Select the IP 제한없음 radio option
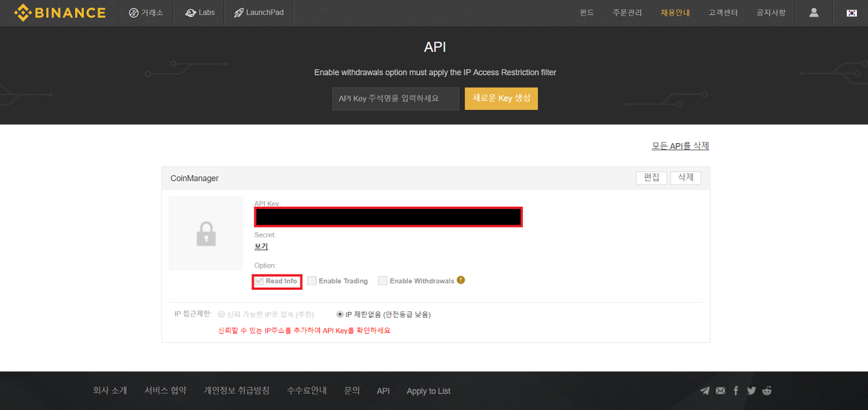The width and height of the screenshot is (868, 410). click(340, 314)
